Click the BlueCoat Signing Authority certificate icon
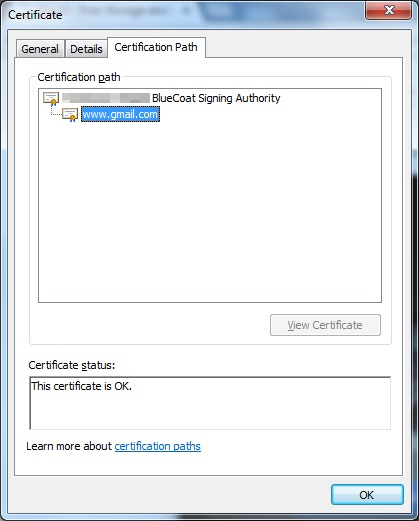This screenshot has width=419, height=521. pyautogui.click(x=51, y=98)
